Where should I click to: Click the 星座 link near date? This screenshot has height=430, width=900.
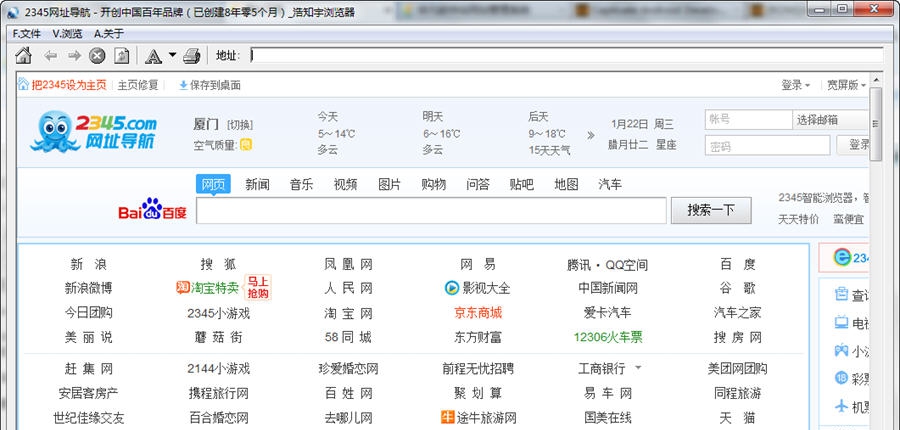pos(666,145)
